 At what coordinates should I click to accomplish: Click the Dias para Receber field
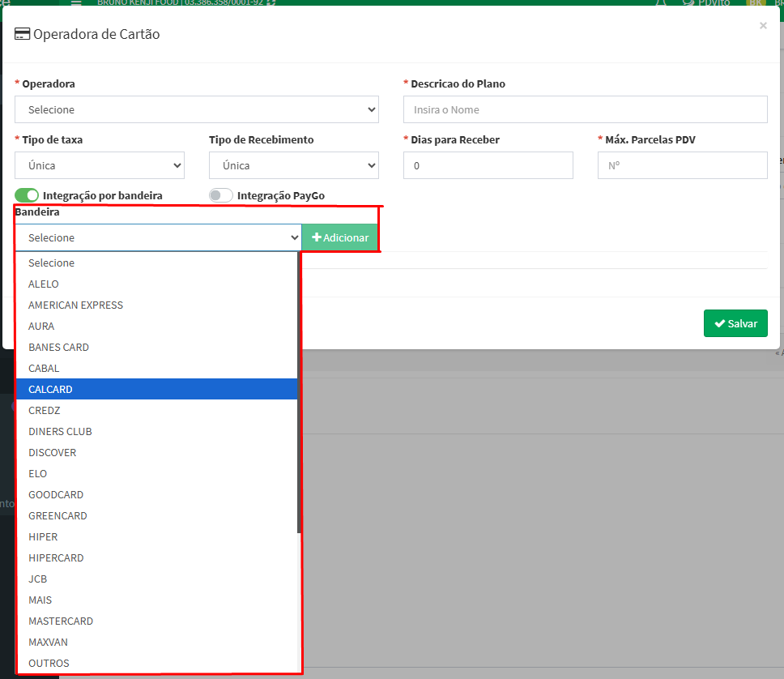pyautogui.click(x=488, y=165)
